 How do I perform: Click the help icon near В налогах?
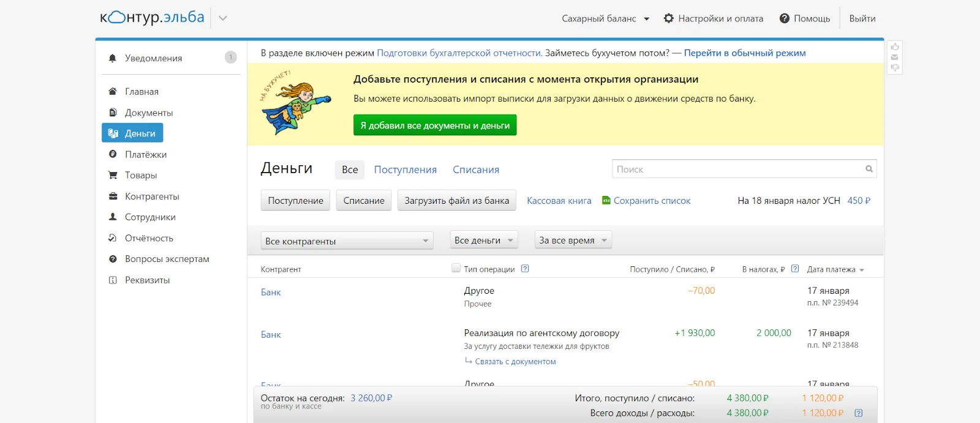795,269
